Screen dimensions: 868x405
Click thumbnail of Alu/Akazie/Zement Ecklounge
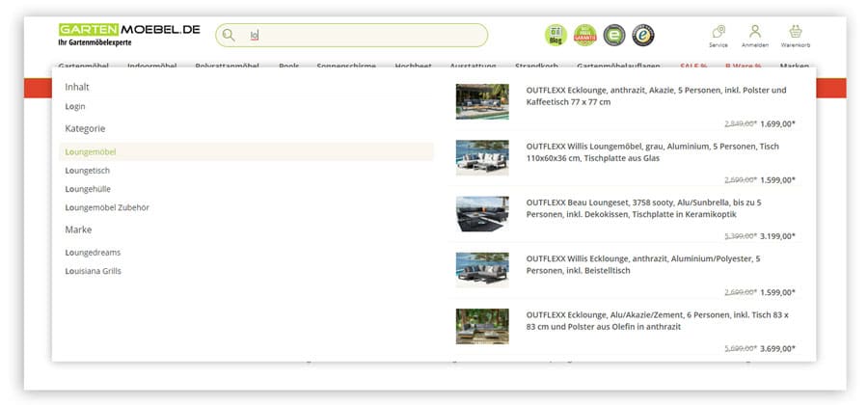pyautogui.click(x=482, y=327)
